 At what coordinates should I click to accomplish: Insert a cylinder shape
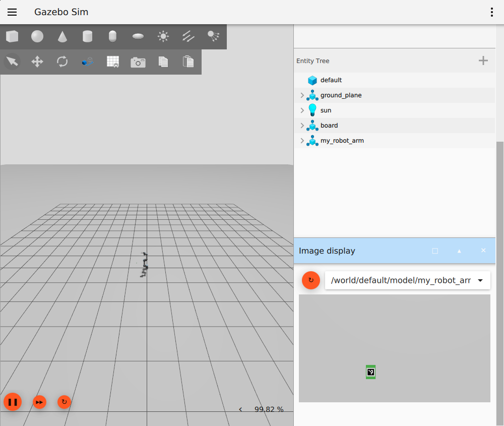coord(87,36)
